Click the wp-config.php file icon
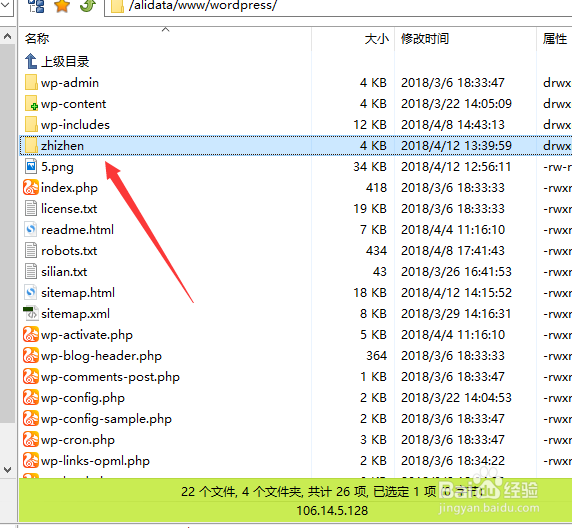 point(31,398)
